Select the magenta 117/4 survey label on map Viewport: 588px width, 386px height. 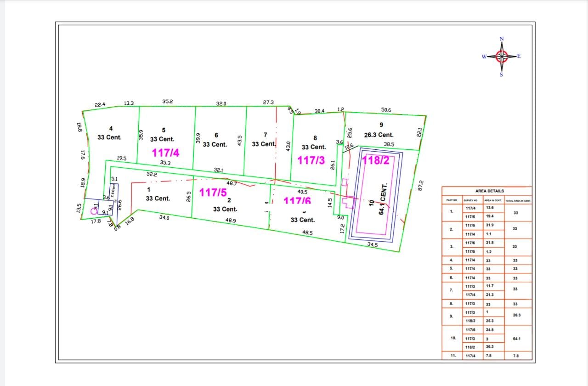(165, 152)
